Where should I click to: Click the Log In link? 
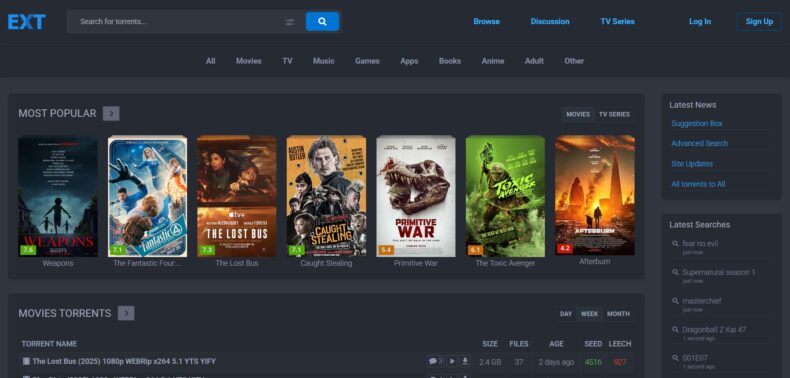pos(700,21)
